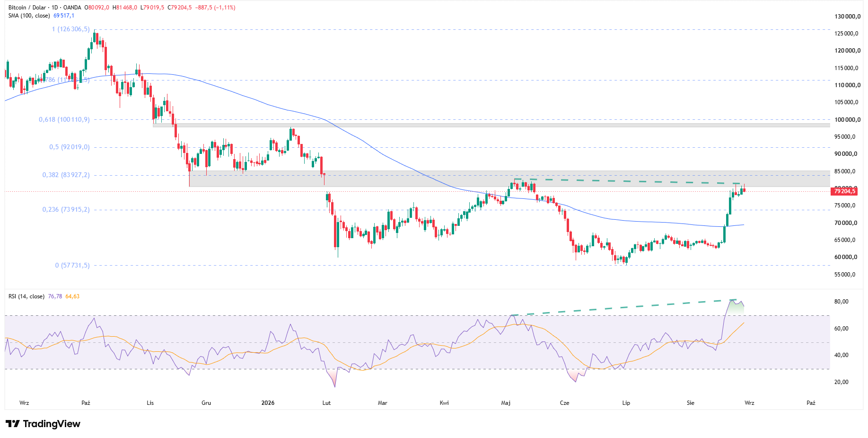Image resolution: width=868 pixels, height=438 pixels.
Task: Click 120 000,0 on the price axis
Action: coord(848,51)
